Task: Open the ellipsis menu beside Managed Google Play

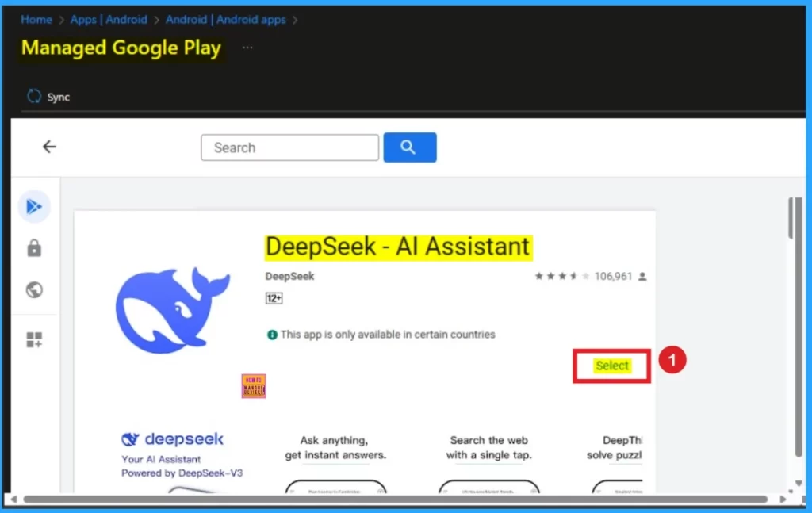Action: pyautogui.click(x=247, y=48)
